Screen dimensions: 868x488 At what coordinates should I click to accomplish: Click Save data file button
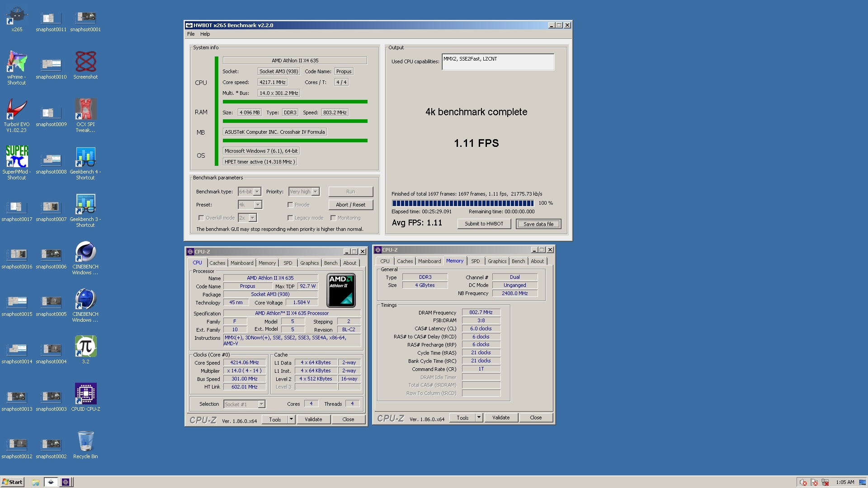tap(538, 224)
